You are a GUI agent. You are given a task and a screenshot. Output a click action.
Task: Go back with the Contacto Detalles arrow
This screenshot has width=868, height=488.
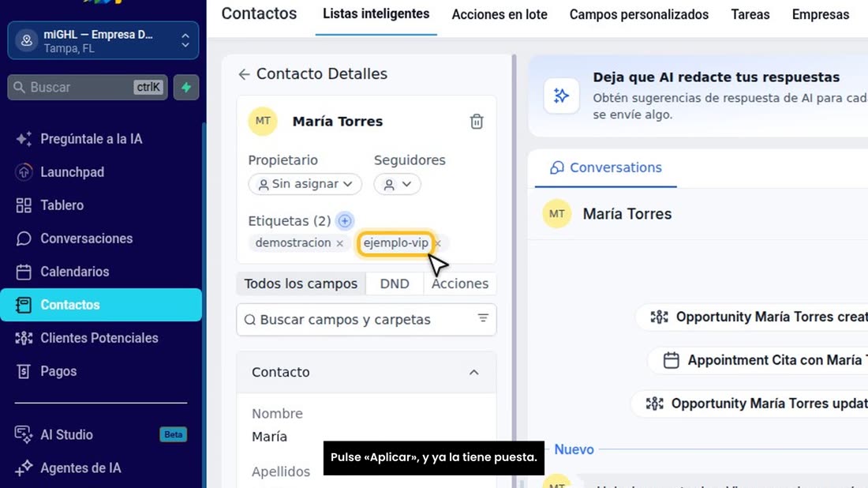[x=244, y=74]
